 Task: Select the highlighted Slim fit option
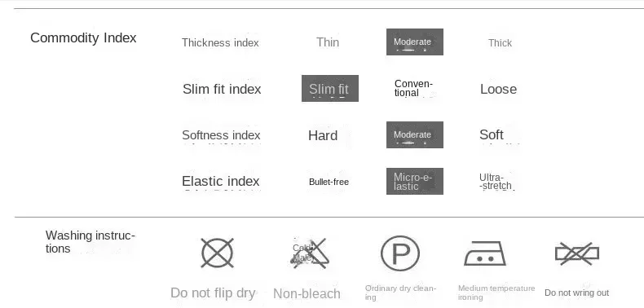pos(330,88)
